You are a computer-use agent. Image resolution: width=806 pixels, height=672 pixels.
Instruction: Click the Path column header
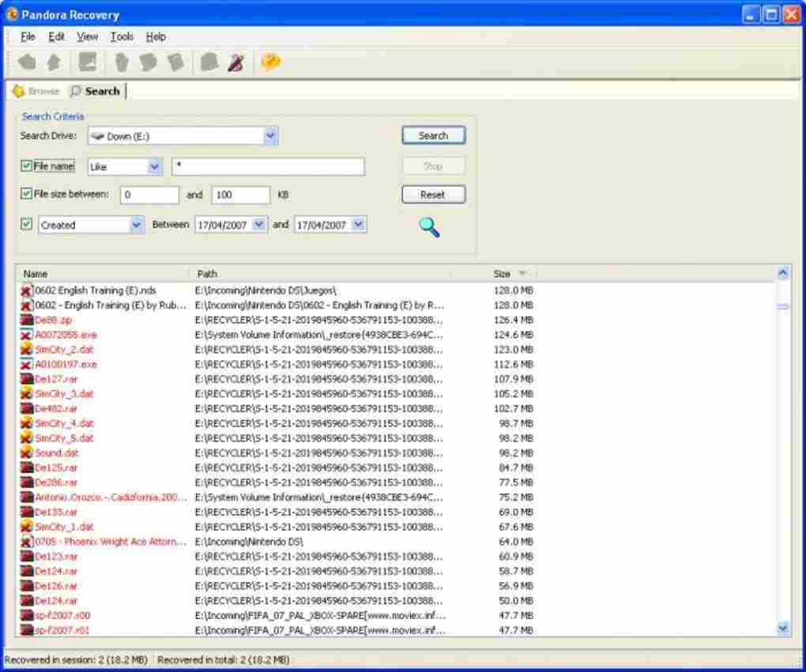[x=318, y=274]
